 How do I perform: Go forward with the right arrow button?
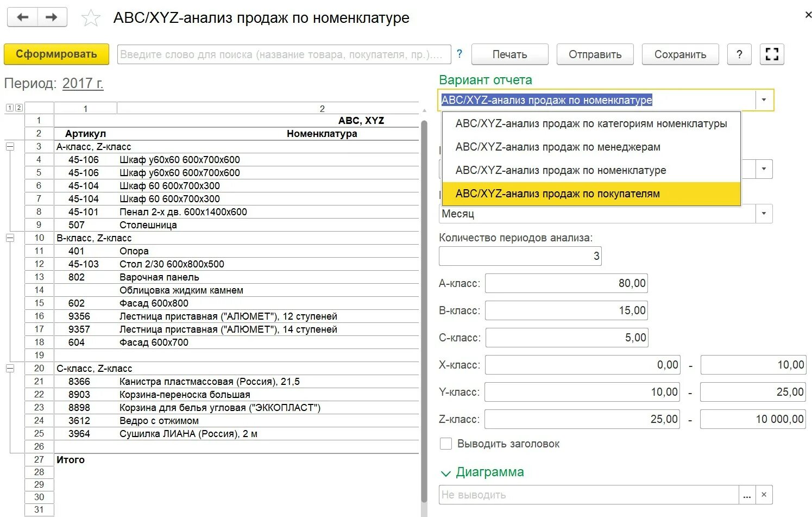(52, 17)
